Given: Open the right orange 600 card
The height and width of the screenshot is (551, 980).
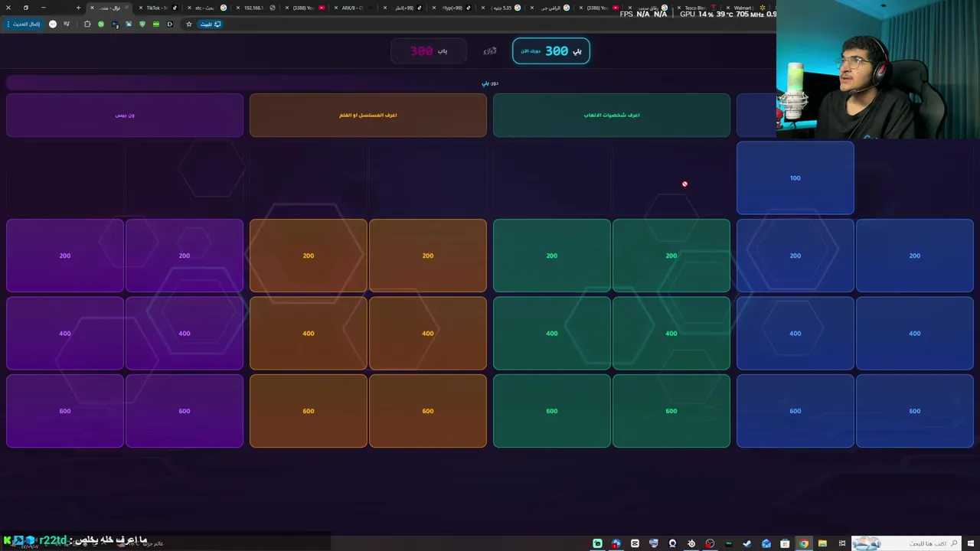Looking at the screenshot, I should tap(428, 411).
